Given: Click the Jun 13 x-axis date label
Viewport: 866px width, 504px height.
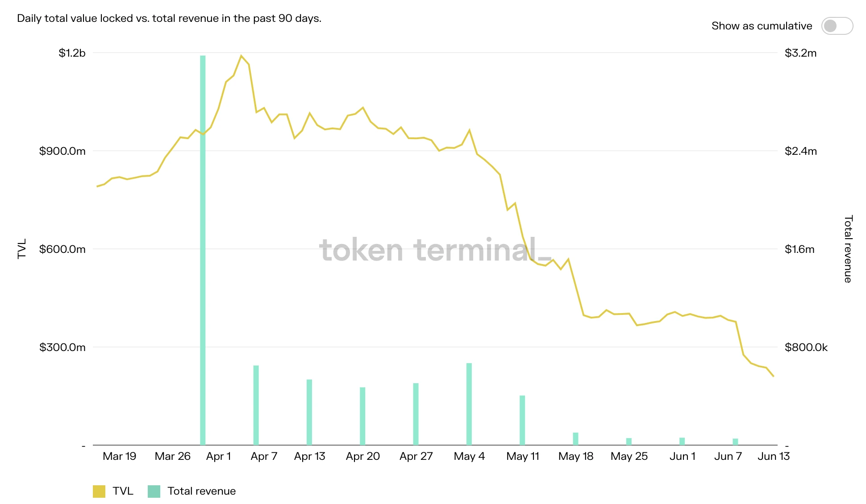Looking at the screenshot, I should pos(773,456).
